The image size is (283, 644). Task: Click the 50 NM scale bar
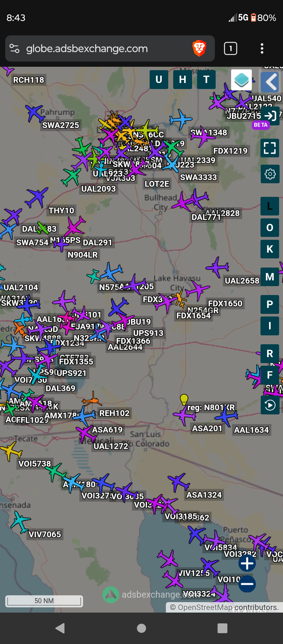44,601
